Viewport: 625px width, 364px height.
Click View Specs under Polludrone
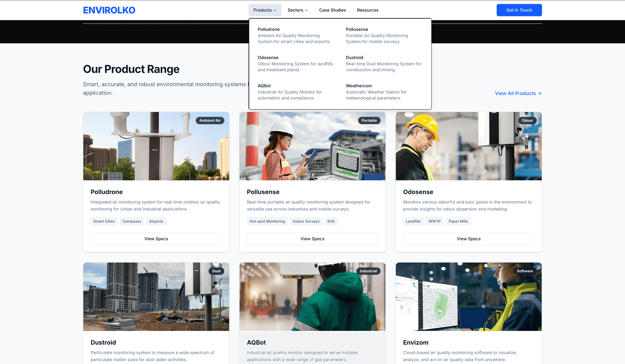tap(156, 239)
